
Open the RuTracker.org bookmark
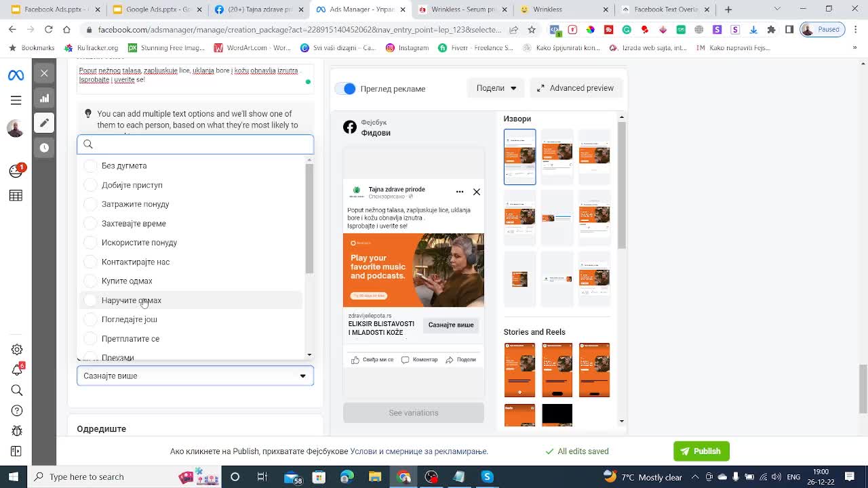coord(91,48)
